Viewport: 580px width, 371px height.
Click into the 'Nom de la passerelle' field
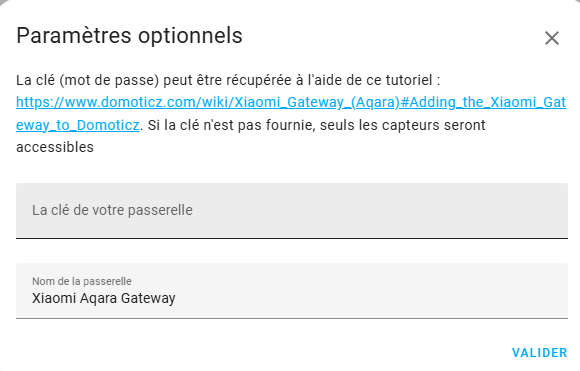point(291,291)
